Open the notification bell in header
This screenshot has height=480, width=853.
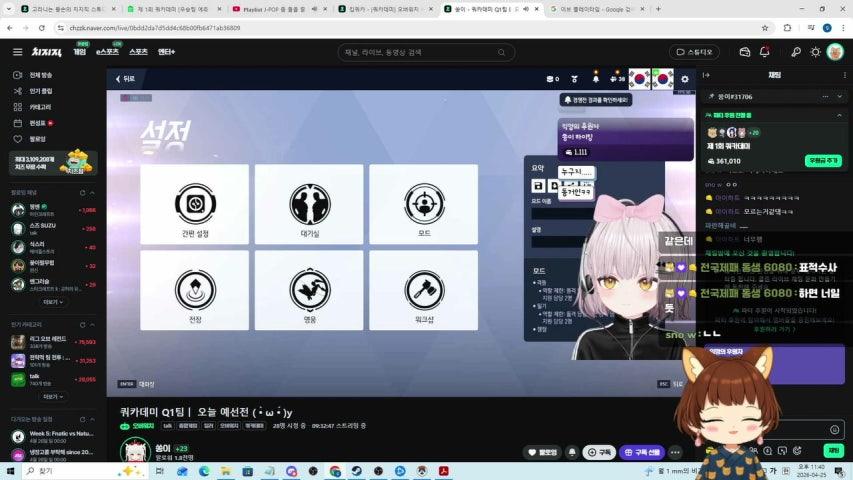[x=764, y=52]
